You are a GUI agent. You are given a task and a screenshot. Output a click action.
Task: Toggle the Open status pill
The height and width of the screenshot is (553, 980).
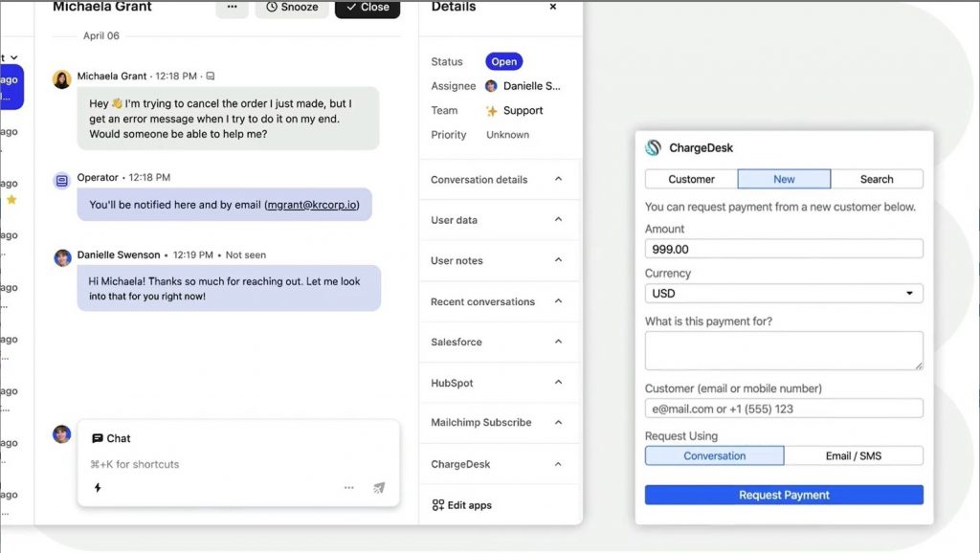pyautogui.click(x=503, y=61)
